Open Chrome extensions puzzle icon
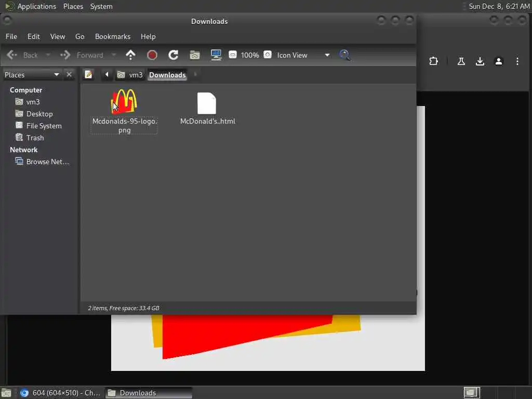This screenshot has width=532, height=399. 433,61
